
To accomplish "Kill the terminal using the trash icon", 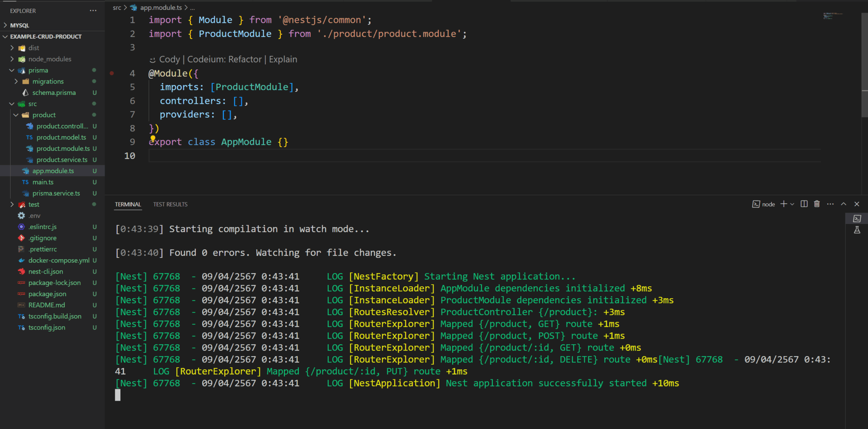I will [817, 204].
